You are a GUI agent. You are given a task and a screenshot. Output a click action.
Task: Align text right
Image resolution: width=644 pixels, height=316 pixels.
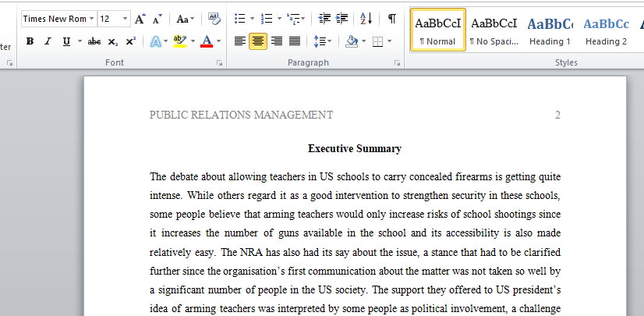click(277, 41)
